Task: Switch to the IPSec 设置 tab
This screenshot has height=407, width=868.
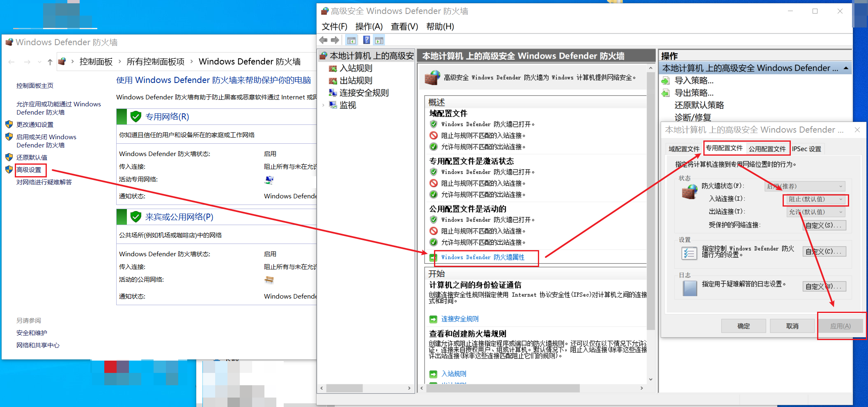Action: coord(806,149)
